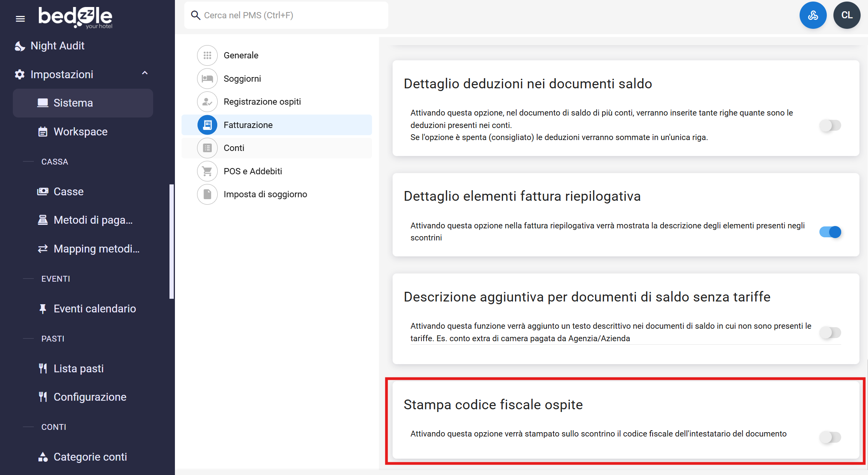Open POS e Addebiti cart icon
Screen dimensions: 868x475
pos(207,171)
